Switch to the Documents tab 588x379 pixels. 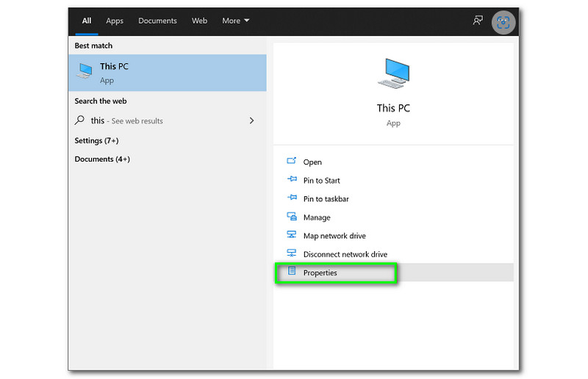click(157, 21)
